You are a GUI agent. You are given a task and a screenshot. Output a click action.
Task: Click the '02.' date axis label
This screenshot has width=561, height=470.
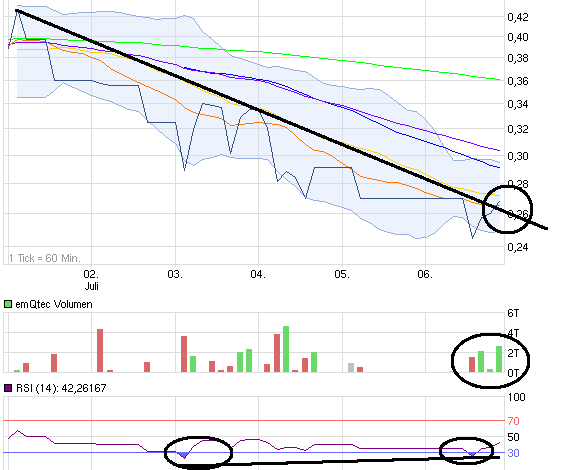pyautogui.click(x=91, y=274)
